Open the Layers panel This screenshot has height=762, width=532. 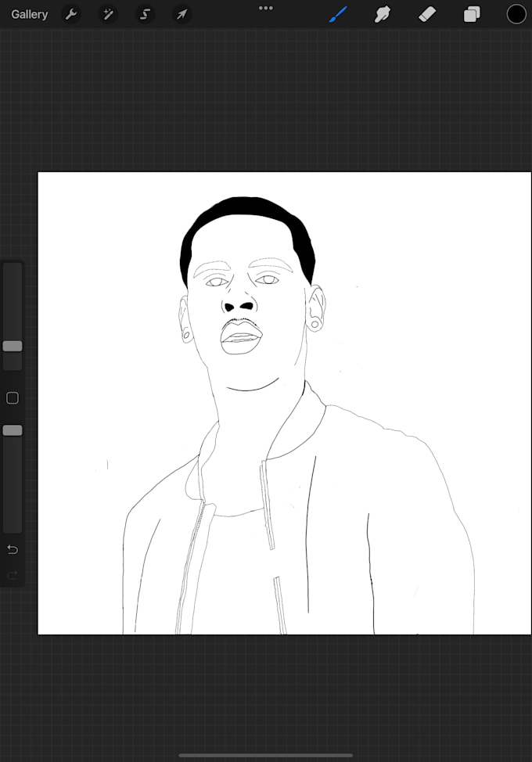coord(472,15)
